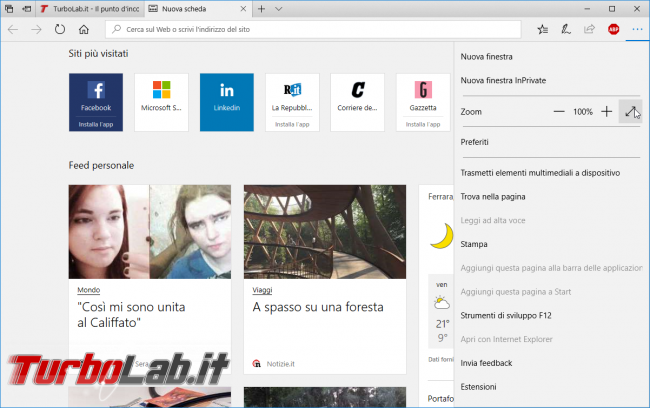The height and width of the screenshot is (408, 650).
Task: Open the Favorites hub star icon
Action: pyautogui.click(x=543, y=29)
